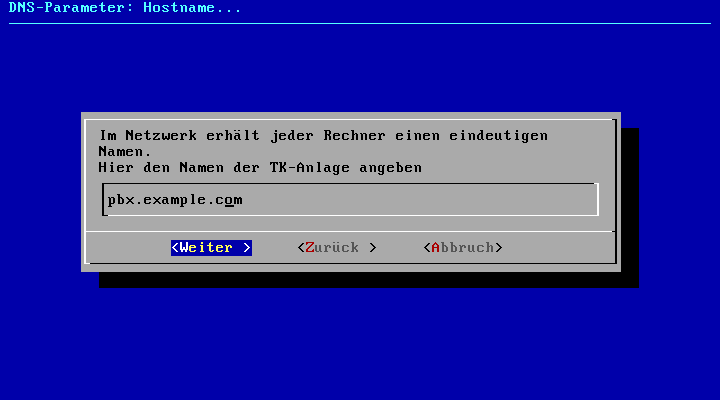720x400 pixels.
Task: Click the left angle bracket of Weiter
Action: tap(175, 248)
